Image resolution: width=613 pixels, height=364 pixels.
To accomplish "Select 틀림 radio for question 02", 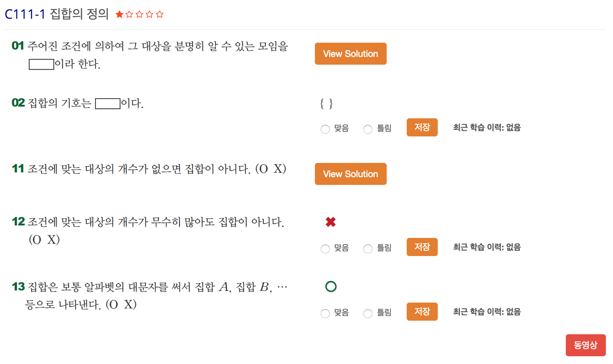I will [368, 129].
